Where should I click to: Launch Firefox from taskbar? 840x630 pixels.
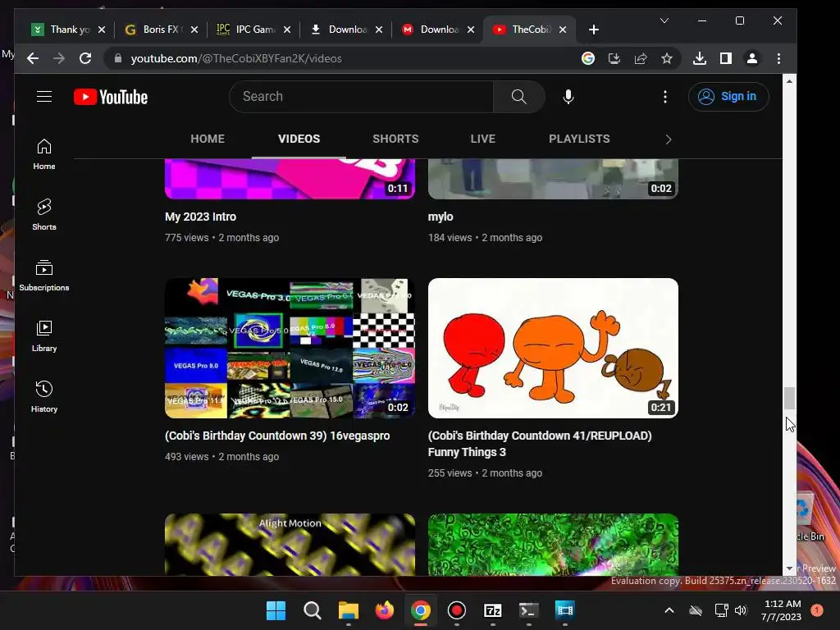click(384, 610)
